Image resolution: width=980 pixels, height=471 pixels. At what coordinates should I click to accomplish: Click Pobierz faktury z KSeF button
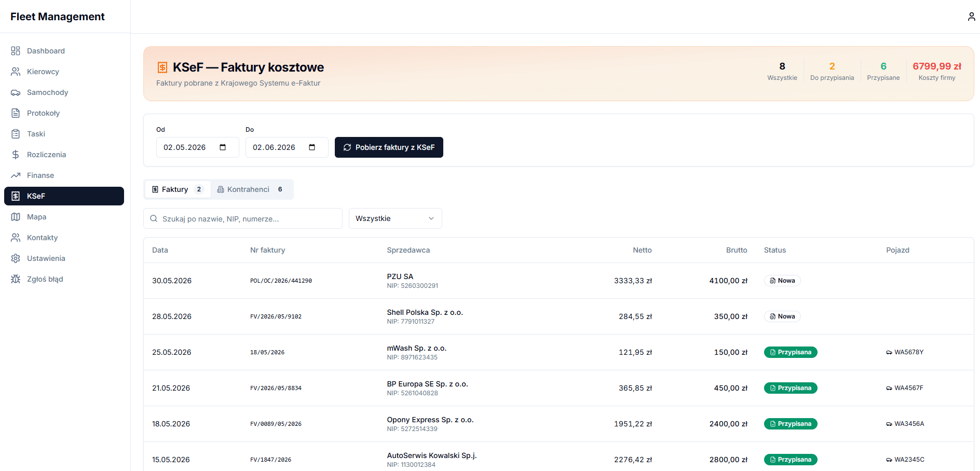point(389,147)
